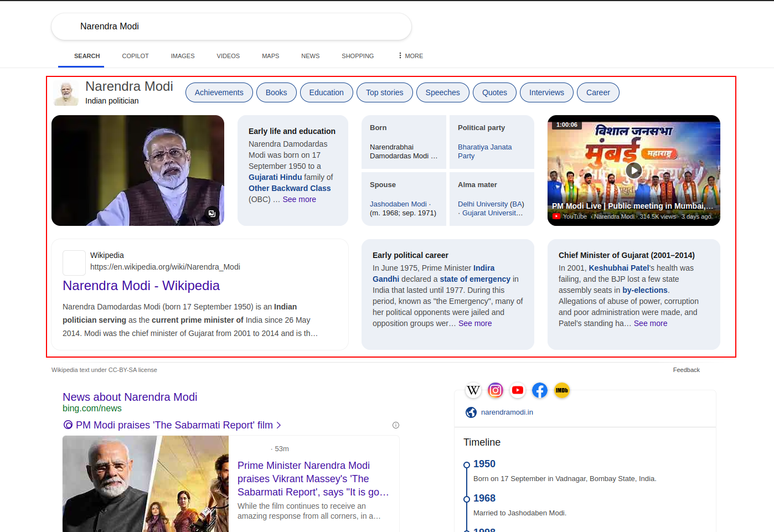Click the Feedback link
This screenshot has width=774, height=532.
click(x=687, y=370)
